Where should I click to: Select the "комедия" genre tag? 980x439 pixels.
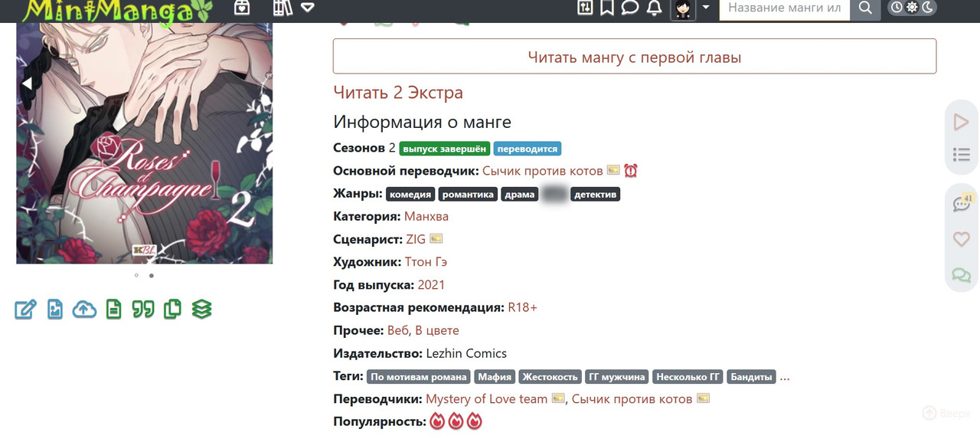pos(410,195)
